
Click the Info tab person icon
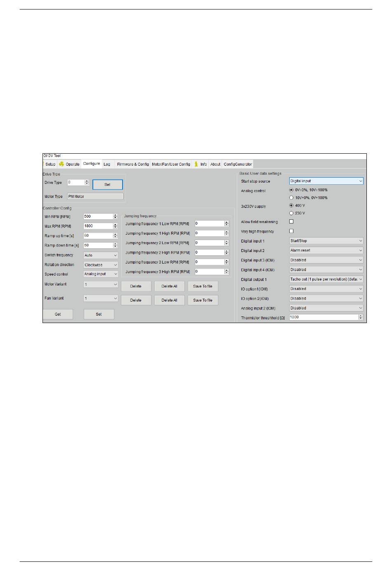tap(196, 164)
